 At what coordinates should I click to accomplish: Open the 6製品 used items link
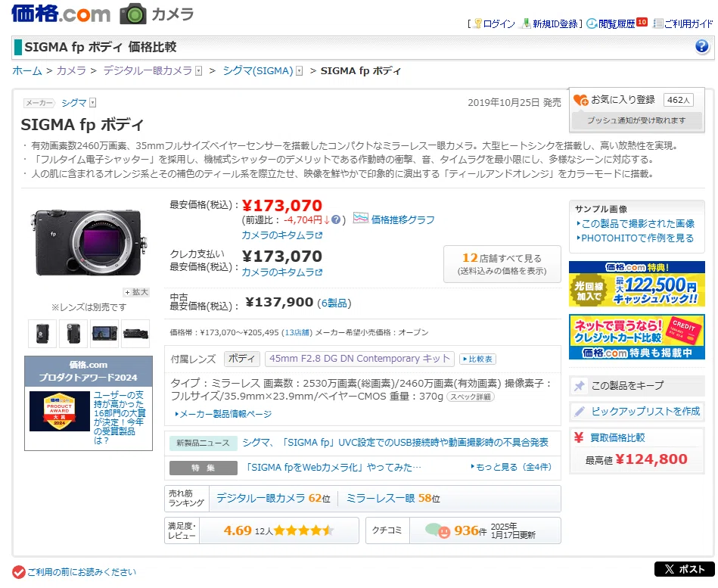pos(334,303)
